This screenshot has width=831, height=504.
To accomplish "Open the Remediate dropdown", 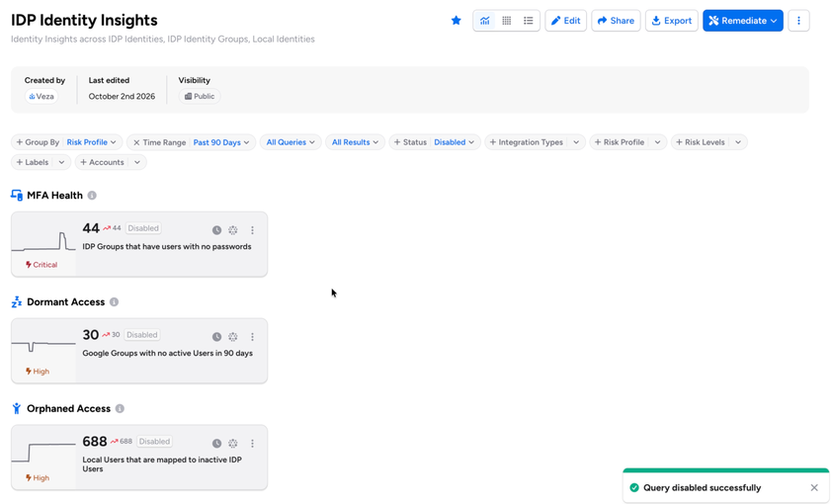I will tap(742, 21).
